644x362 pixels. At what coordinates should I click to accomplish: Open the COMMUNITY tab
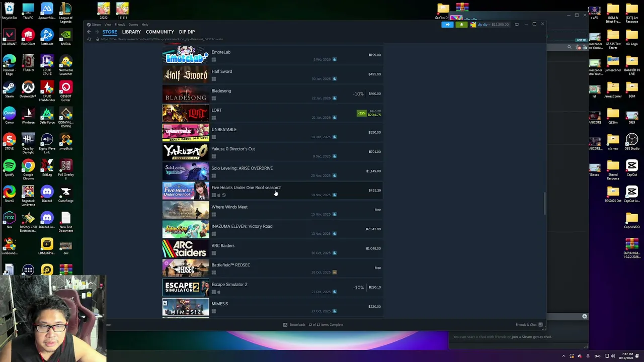point(160,32)
